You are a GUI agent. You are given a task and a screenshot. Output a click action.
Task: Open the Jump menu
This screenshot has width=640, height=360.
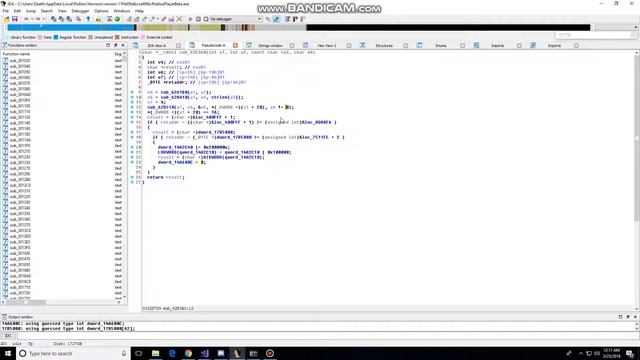[x=31, y=11]
